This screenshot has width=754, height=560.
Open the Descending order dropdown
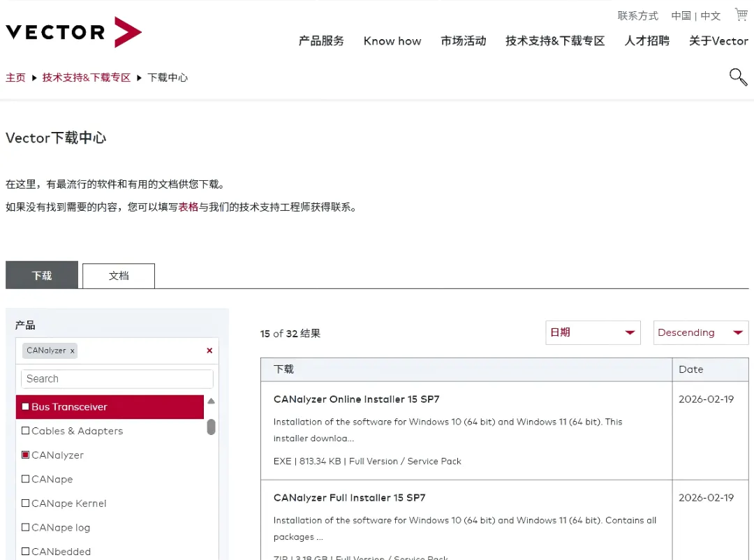pos(701,332)
